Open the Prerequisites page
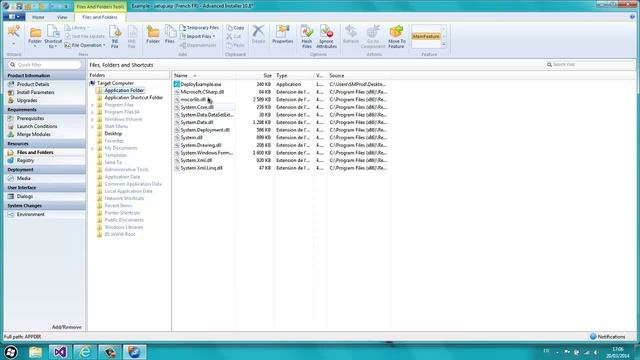 click(30, 118)
